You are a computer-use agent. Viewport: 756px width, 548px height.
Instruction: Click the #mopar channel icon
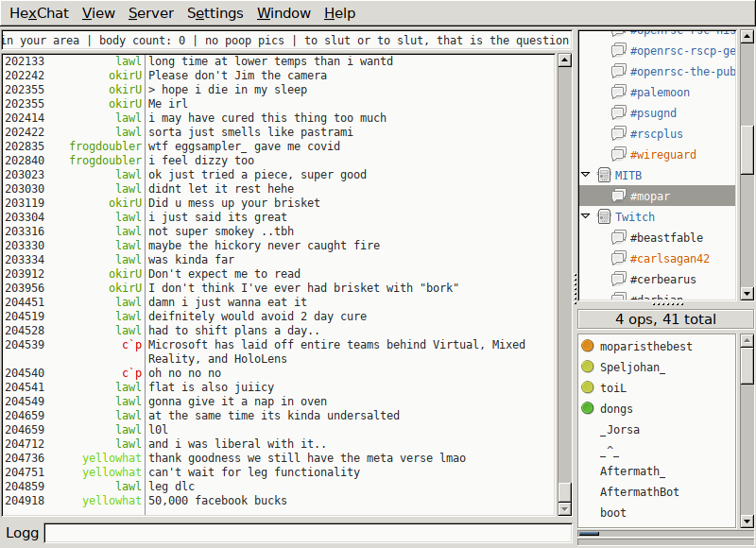click(x=619, y=196)
